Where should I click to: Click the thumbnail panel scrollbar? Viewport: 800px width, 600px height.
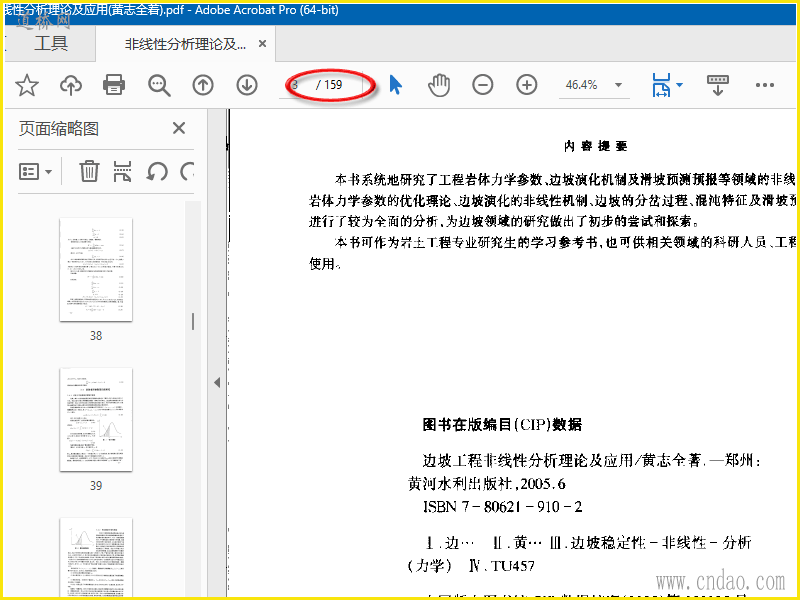point(193,321)
